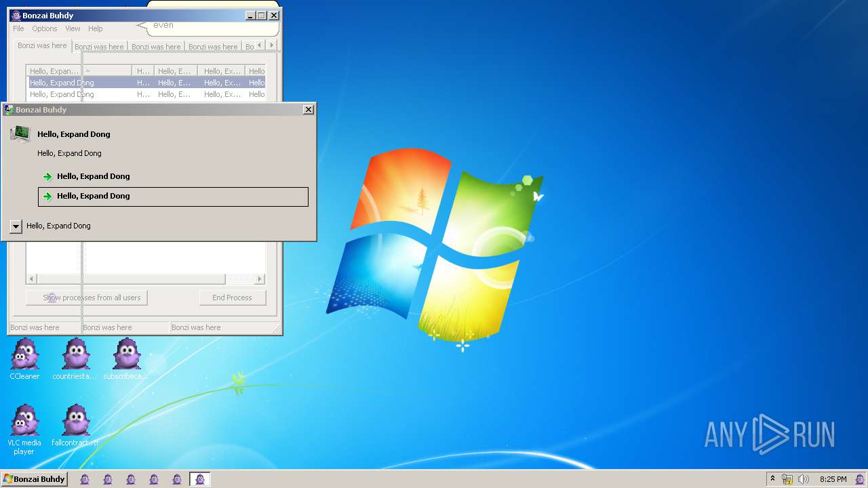Click the 'Show processes from all users' button
Viewport: 868px width, 488px height.
[x=87, y=298]
